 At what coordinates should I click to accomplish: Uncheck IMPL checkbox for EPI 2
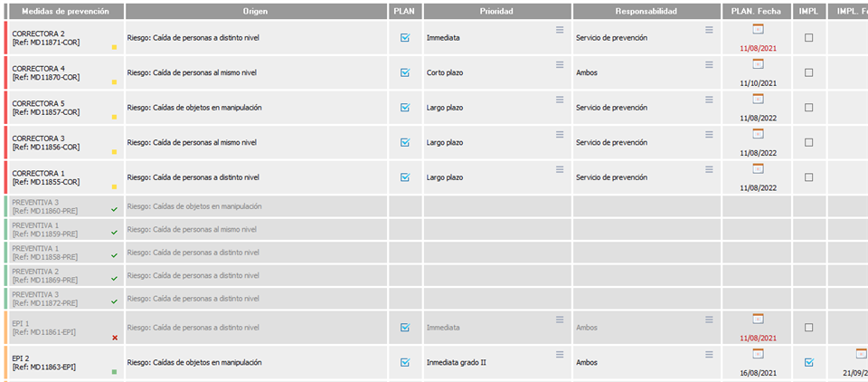pos(809,362)
